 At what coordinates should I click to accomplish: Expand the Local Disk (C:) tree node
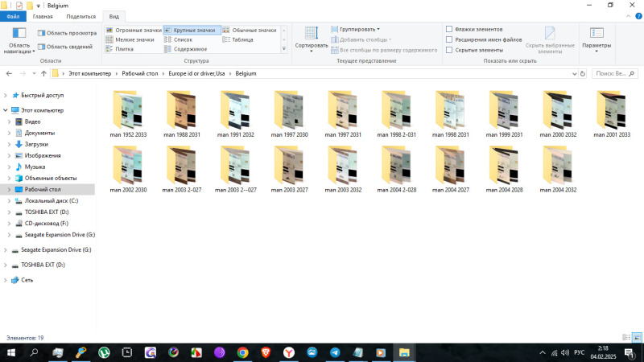point(9,200)
